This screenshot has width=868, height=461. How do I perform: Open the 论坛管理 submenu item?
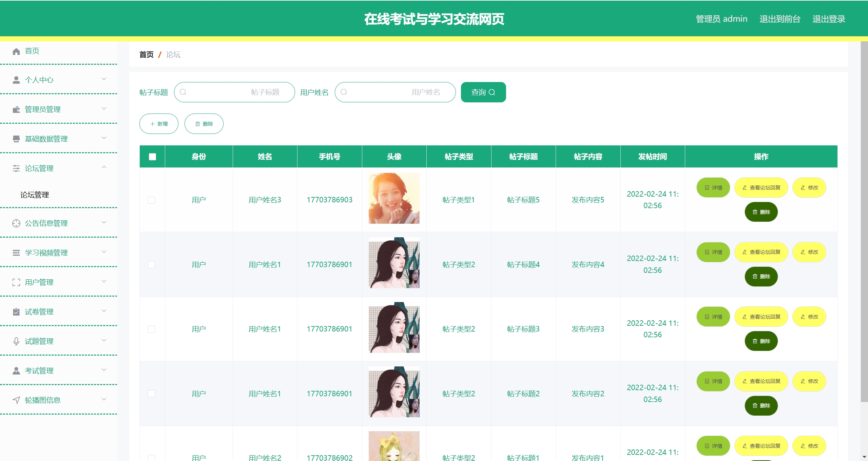[35, 195]
